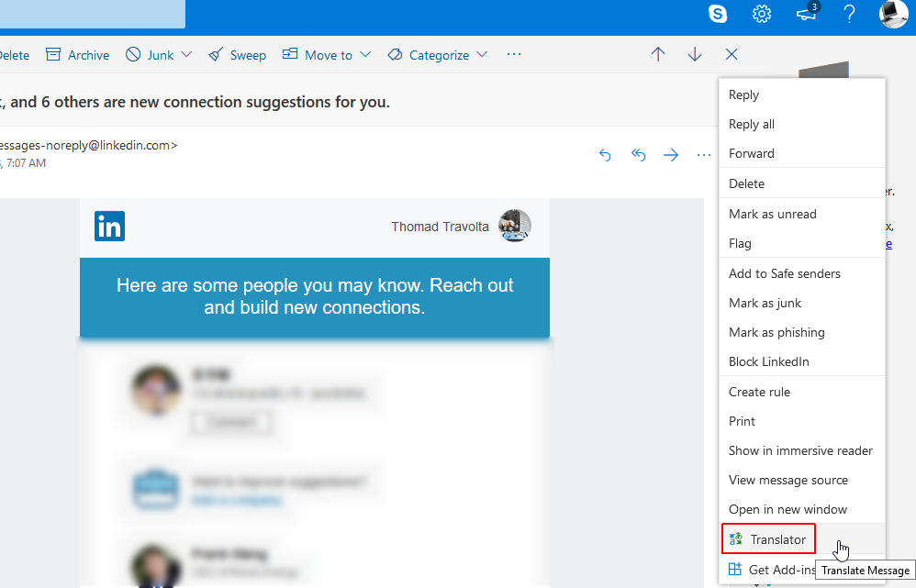
Task: Open the account profile avatar
Action: click(x=892, y=15)
